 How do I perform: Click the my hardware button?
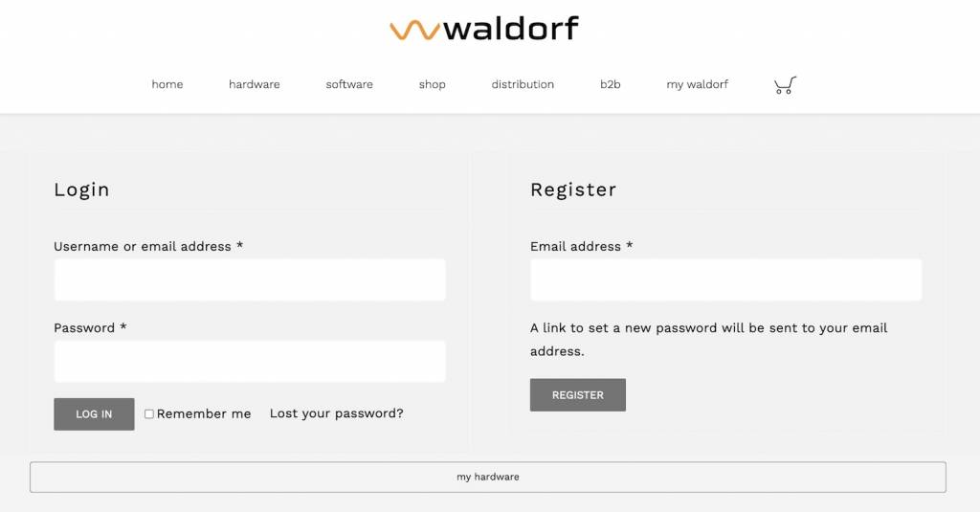488,477
